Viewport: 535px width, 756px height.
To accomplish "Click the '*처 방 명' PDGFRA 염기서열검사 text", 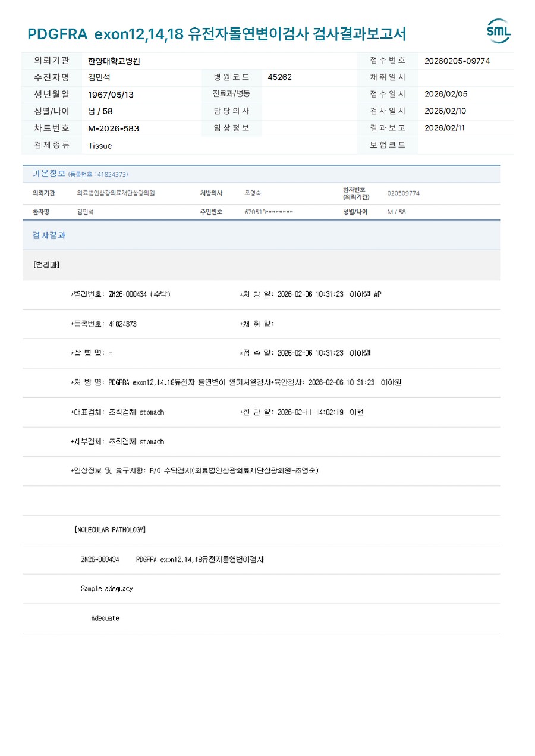I will [171, 382].
